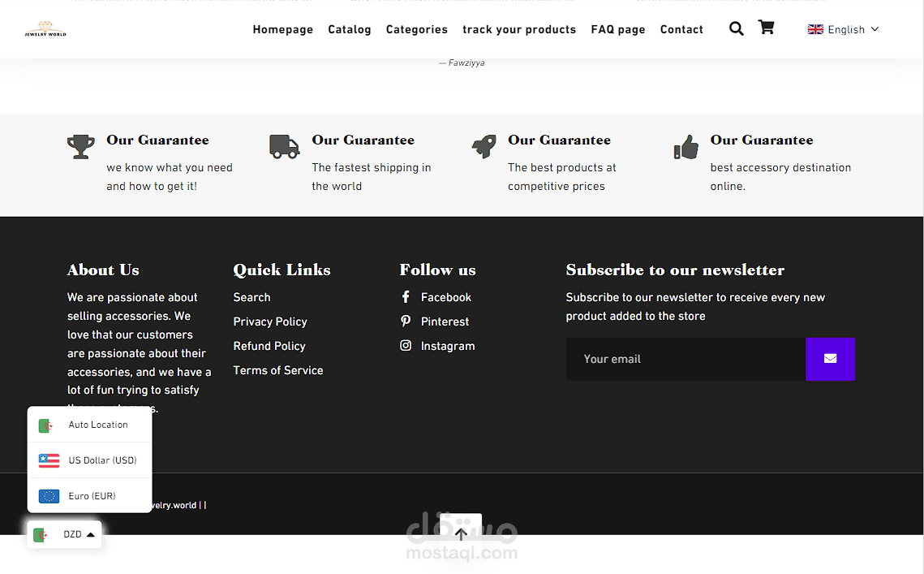Click the scroll-to-top arrow button
This screenshot has width=924, height=574.
pos(461,533)
